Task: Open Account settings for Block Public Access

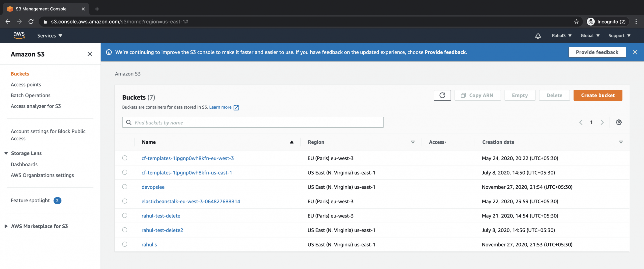Action: (48, 135)
